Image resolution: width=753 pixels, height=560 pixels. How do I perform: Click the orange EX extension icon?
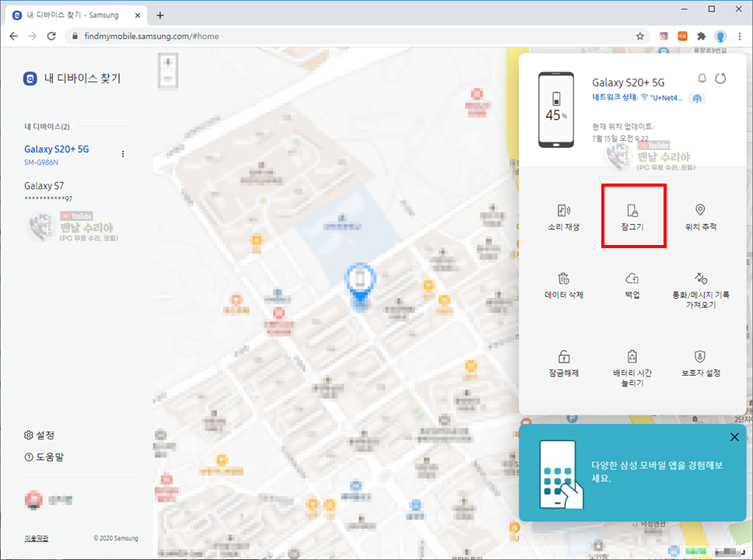[682, 36]
